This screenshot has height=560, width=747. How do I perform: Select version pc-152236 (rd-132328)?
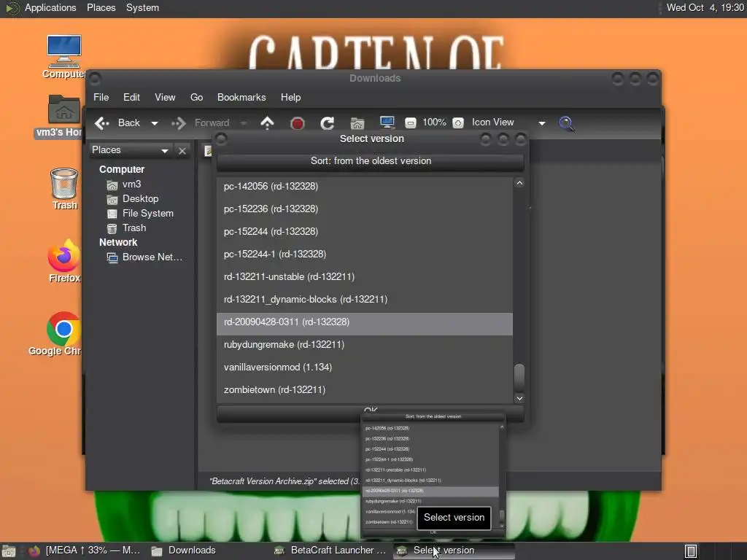365,209
